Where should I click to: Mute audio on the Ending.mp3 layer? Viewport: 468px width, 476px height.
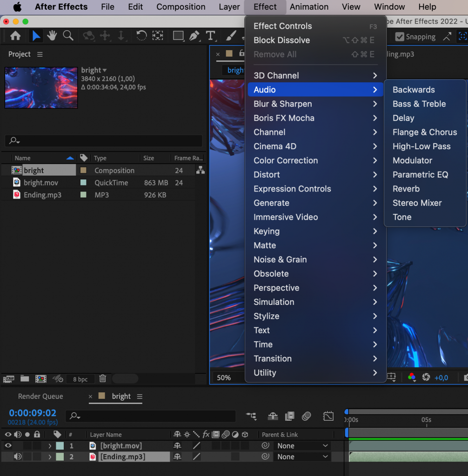(x=17, y=456)
